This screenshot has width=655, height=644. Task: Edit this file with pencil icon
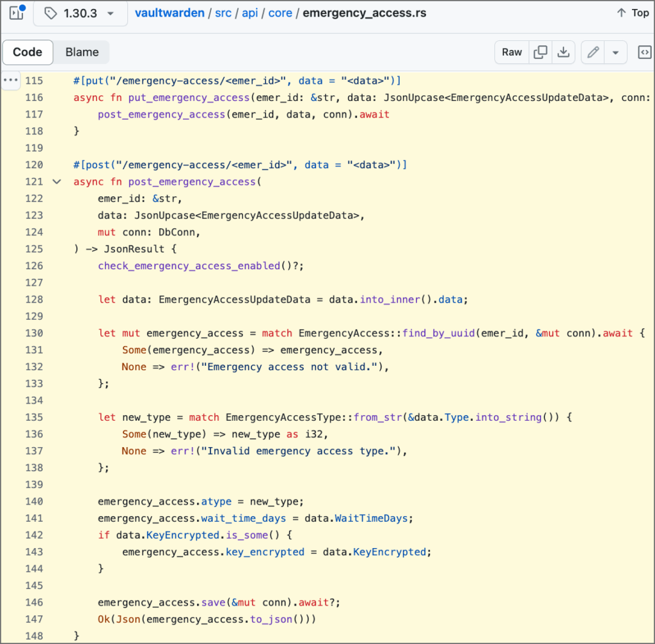pos(593,52)
